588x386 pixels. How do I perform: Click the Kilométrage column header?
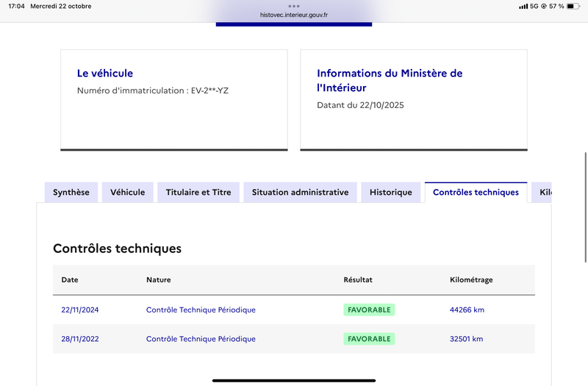coord(471,280)
